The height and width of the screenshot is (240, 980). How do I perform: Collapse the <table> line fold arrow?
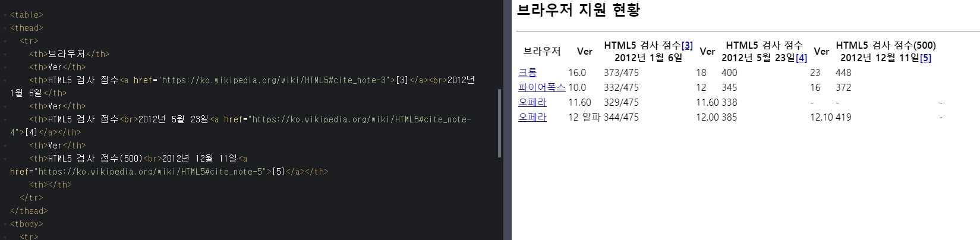coord(5,15)
